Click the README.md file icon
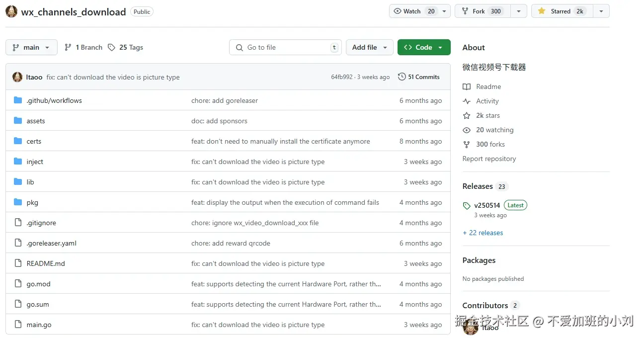Viewport: 644px width, 338px height. [18, 263]
